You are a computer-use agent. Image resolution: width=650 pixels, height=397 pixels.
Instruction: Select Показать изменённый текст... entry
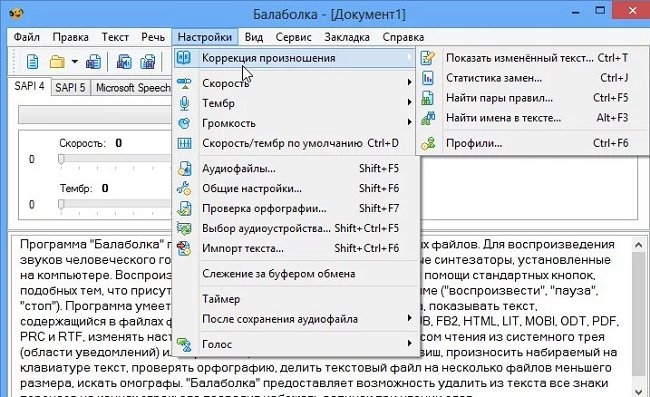[x=532, y=58]
